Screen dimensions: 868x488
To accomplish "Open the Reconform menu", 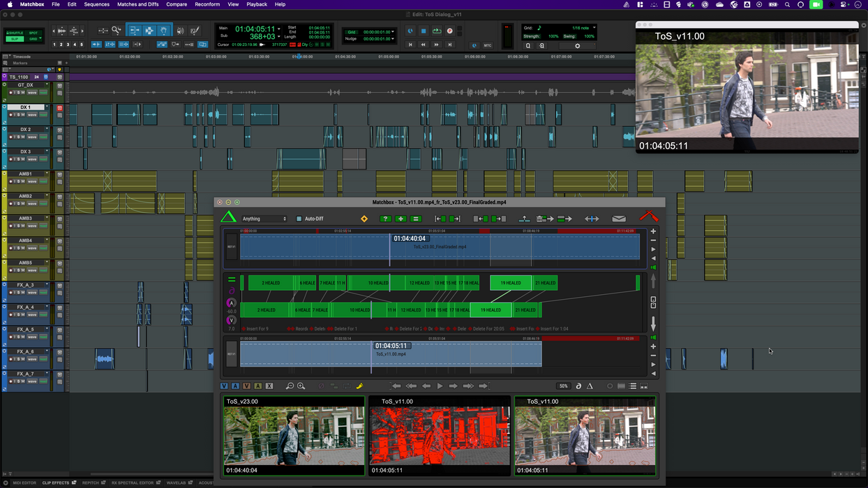I will click(x=207, y=4).
